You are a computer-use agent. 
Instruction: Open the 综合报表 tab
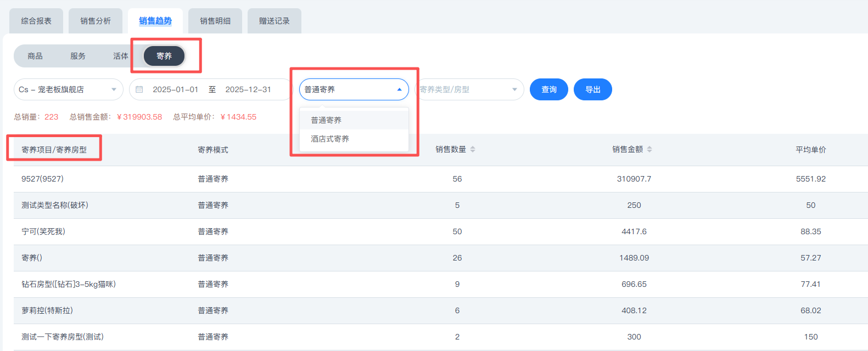click(x=36, y=21)
